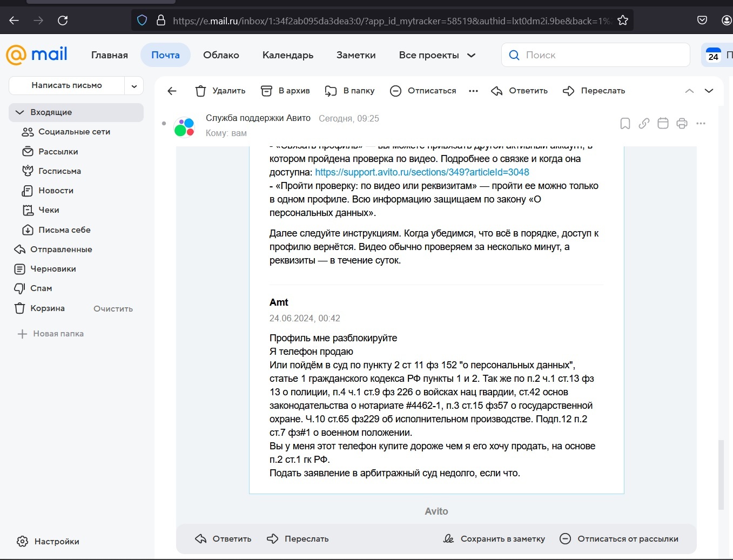Viewport: 733px width, 560px height.
Task: Go back to inbox list arrow
Action: coord(172,91)
